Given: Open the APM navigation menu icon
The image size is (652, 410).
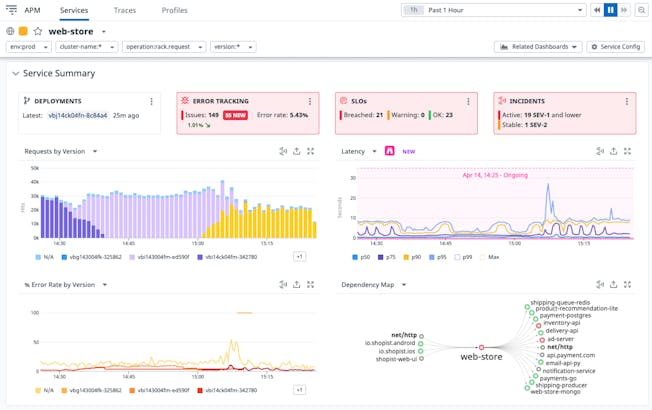Looking at the screenshot, I should (x=12, y=10).
